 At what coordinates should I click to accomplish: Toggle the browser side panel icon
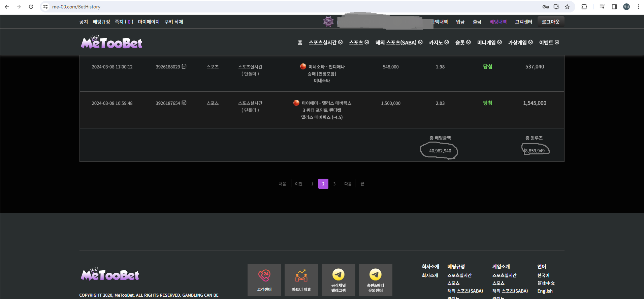pos(614,7)
